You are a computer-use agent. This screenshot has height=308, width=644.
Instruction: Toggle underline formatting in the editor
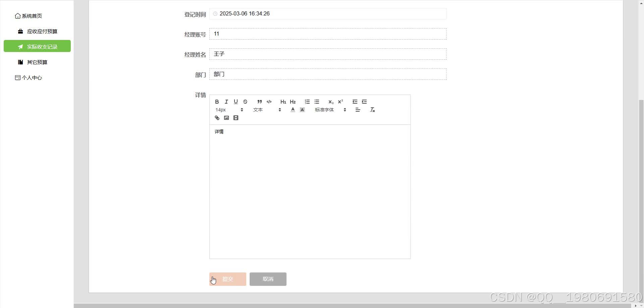click(236, 102)
